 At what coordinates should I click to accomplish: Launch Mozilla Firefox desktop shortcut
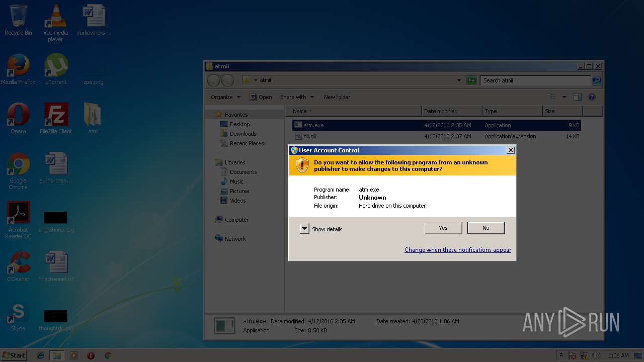pyautogui.click(x=18, y=69)
